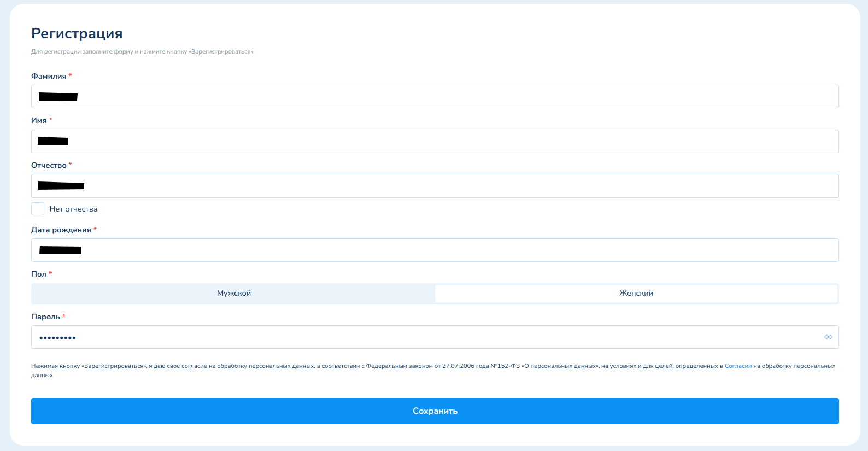Screen dimensions: 868x451
Task: Click the 'Дата рождения' label
Action: pyautogui.click(x=61, y=230)
